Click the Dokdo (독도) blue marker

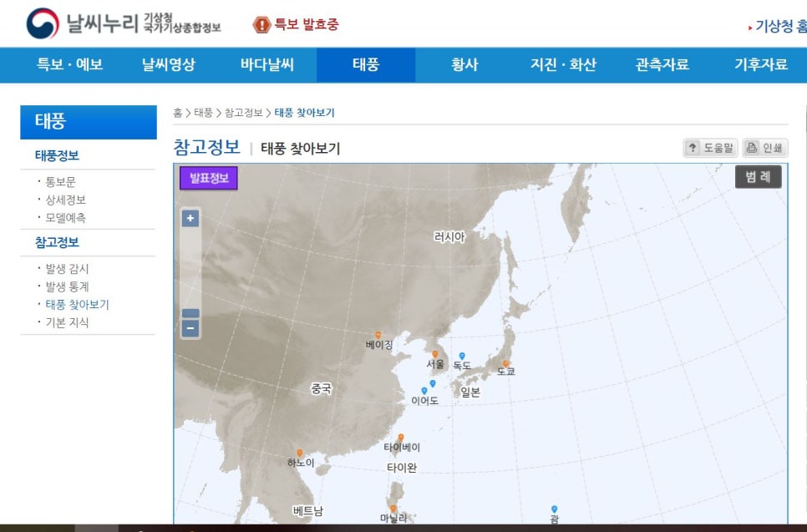(462, 357)
